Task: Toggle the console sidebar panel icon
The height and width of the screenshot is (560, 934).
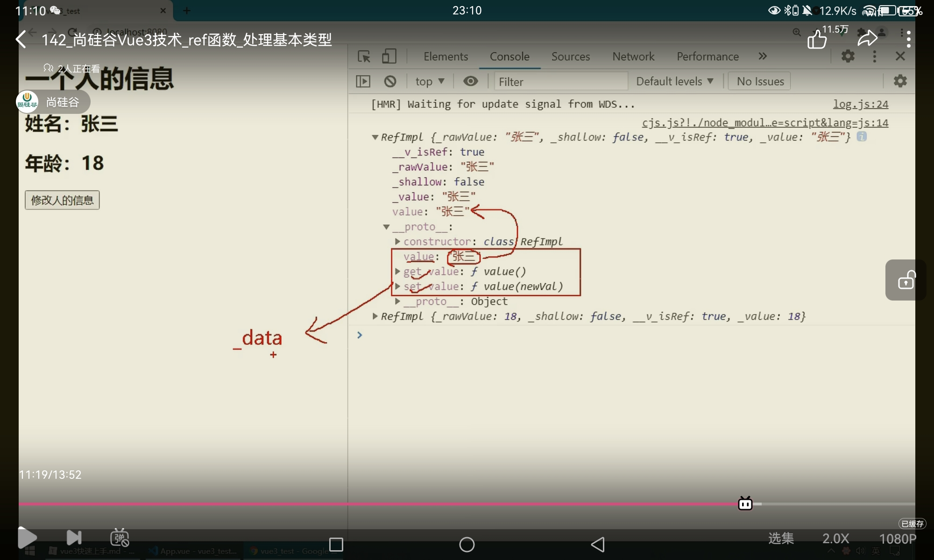Action: pyautogui.click(x=363, y=82)
